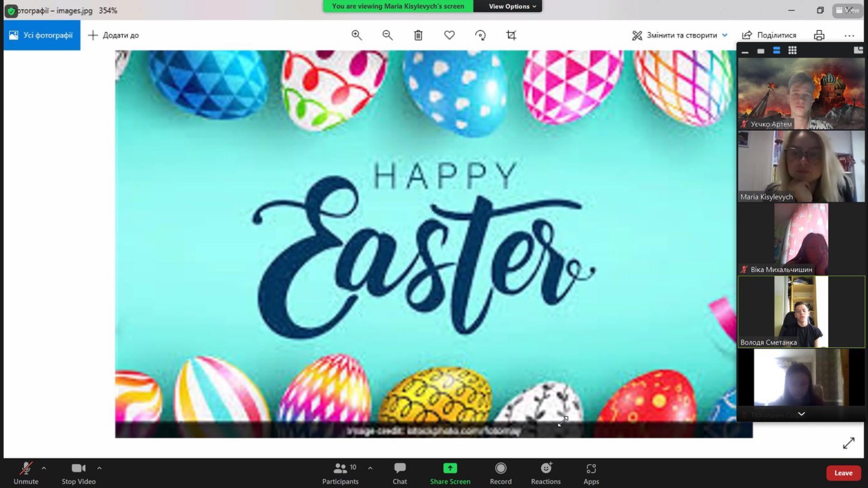This screenshot has height=488, width=868.
Task: Unmute the microphone
Action: click(26, 473)
